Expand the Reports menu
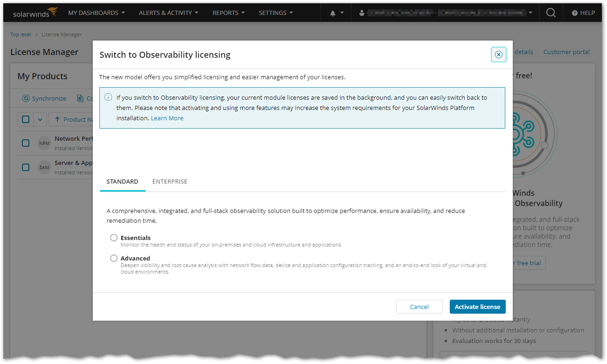The width and height of the screenshot is (607, 364). (x=229, y=13)
